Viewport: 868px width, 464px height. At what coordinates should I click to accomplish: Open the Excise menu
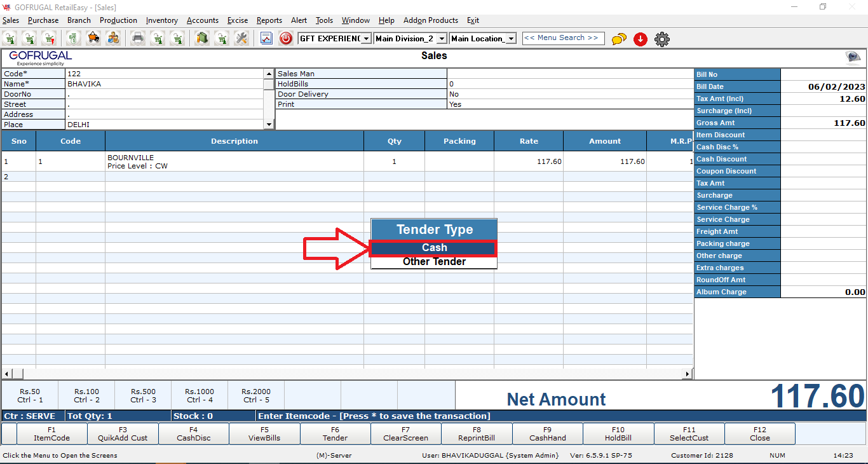pyautogui.click(x=238, y=20)
